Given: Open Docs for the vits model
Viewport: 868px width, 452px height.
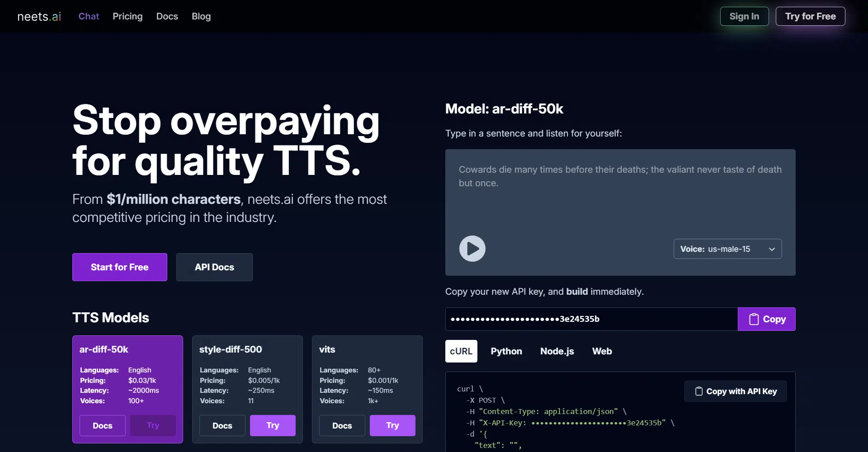Looking at the screenshot, I should (342, 425).
